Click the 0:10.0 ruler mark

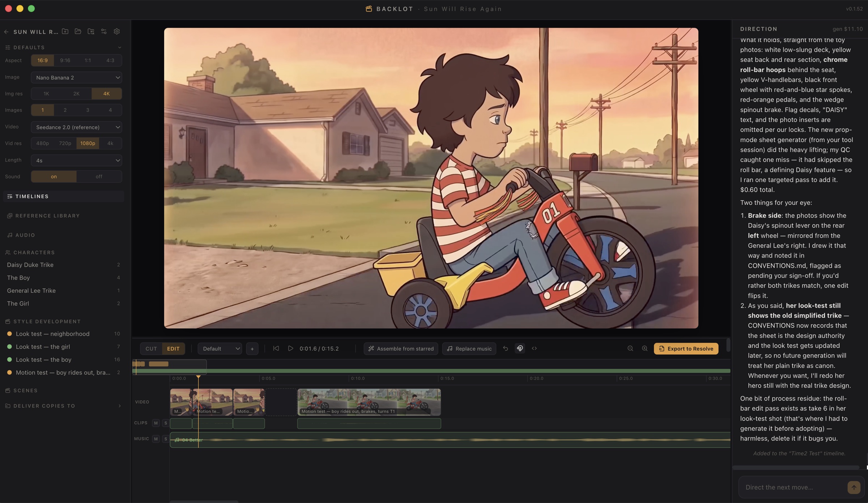(x=357, y=378)
